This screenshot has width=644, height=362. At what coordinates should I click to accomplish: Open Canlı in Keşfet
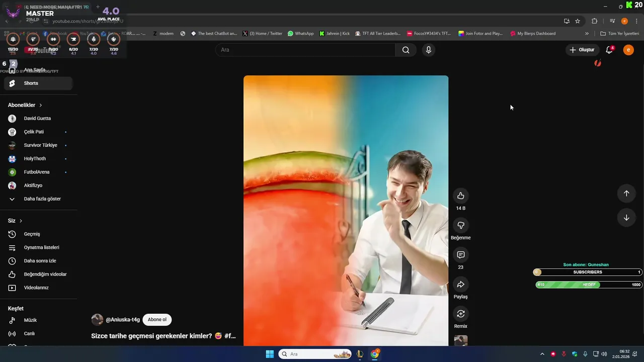pyautogui.click(x=38, y=334)
